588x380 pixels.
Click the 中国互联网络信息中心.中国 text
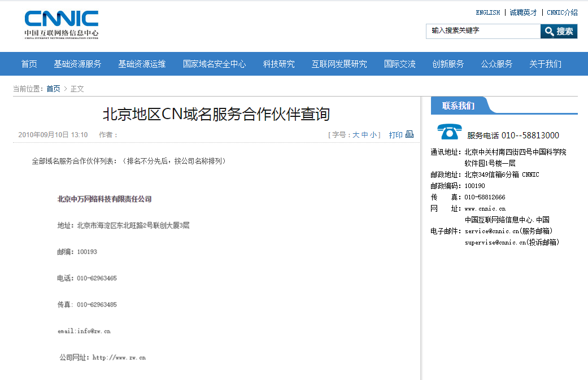[x=507, y=220]
